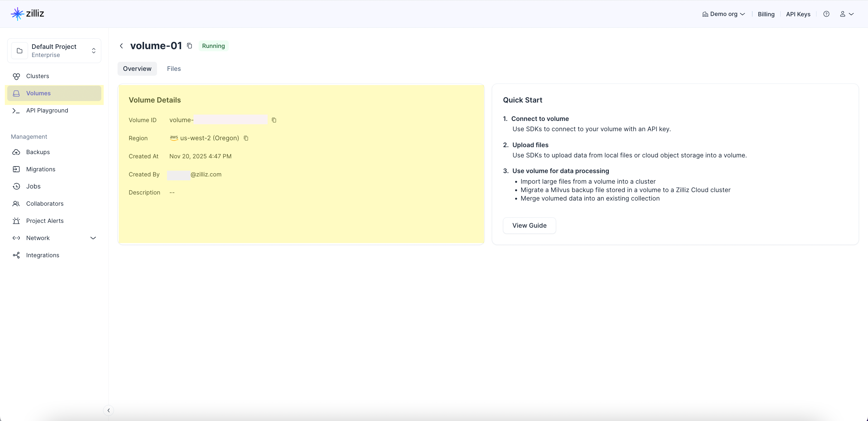The image size is (868, 421).
Task: Click the Zilliz logo
Action: 28,14
